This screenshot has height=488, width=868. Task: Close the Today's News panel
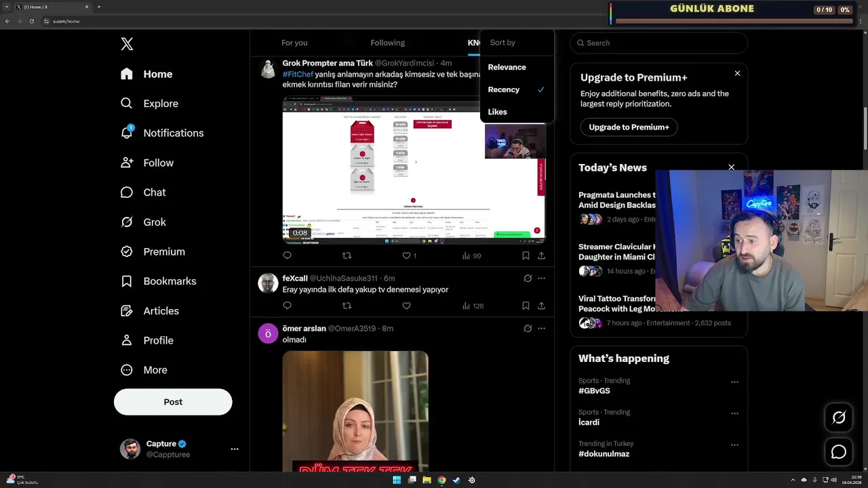(x=731, y=167)
